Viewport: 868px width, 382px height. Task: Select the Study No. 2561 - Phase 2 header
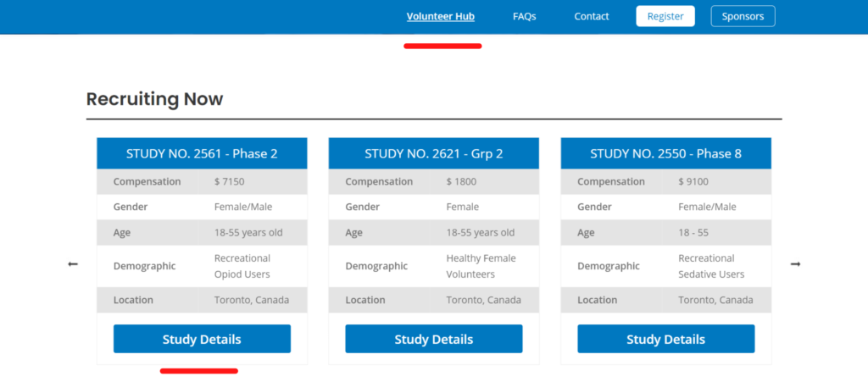[202, 153]
